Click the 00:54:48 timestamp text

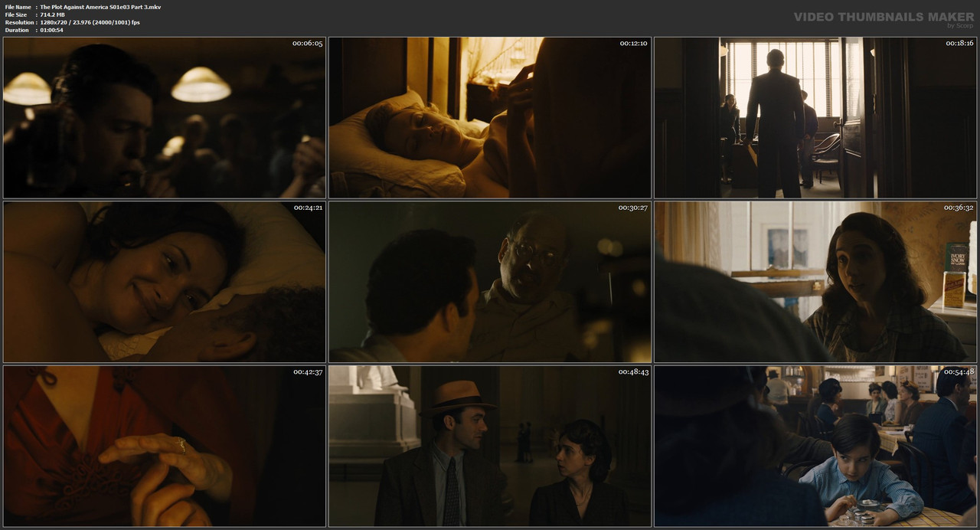959,371
